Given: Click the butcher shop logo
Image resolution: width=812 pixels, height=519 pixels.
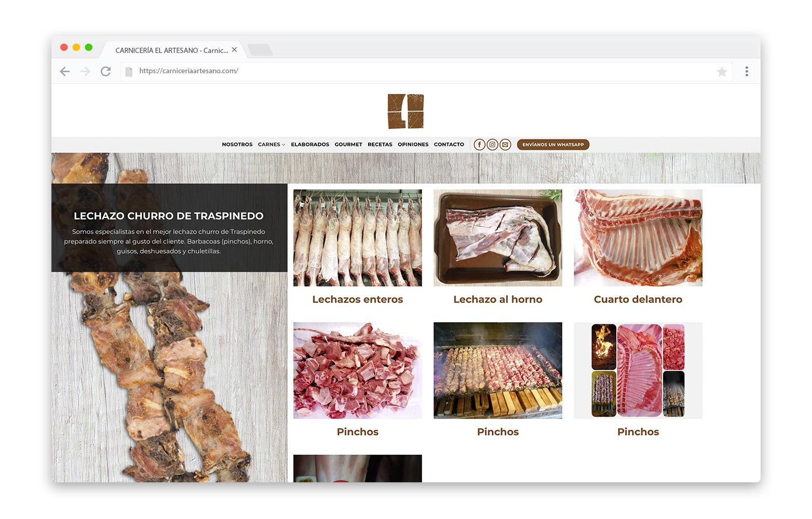Looking at the screenshot, I should click(x=405, y=111).
